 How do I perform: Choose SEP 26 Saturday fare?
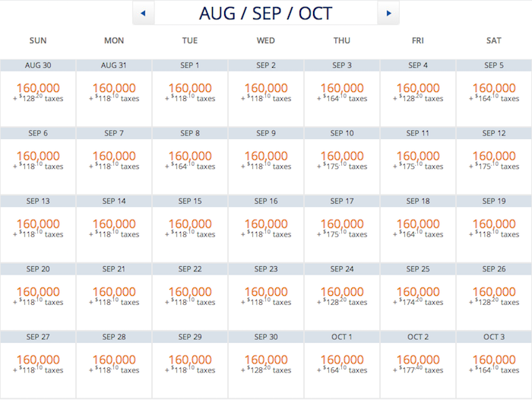494,297
